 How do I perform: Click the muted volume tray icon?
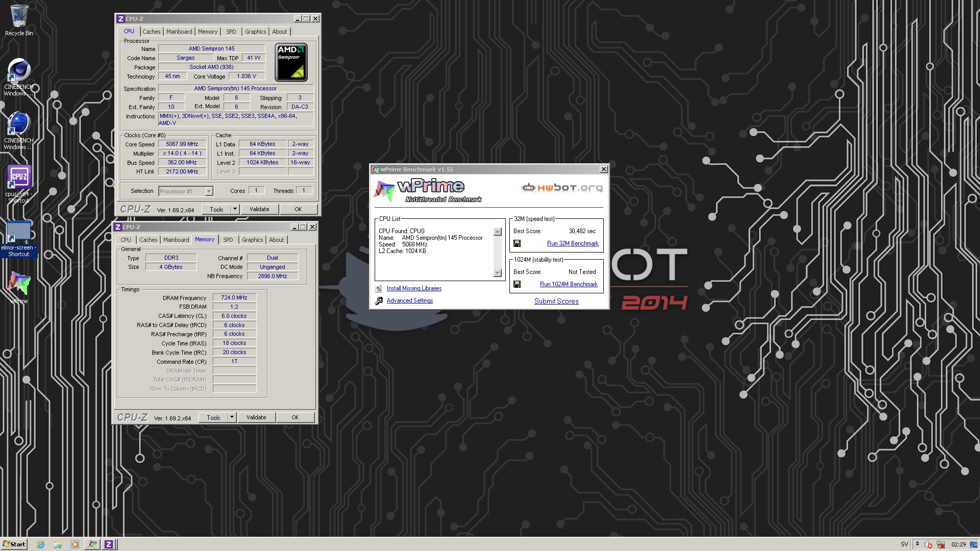[x=928, y=544]
